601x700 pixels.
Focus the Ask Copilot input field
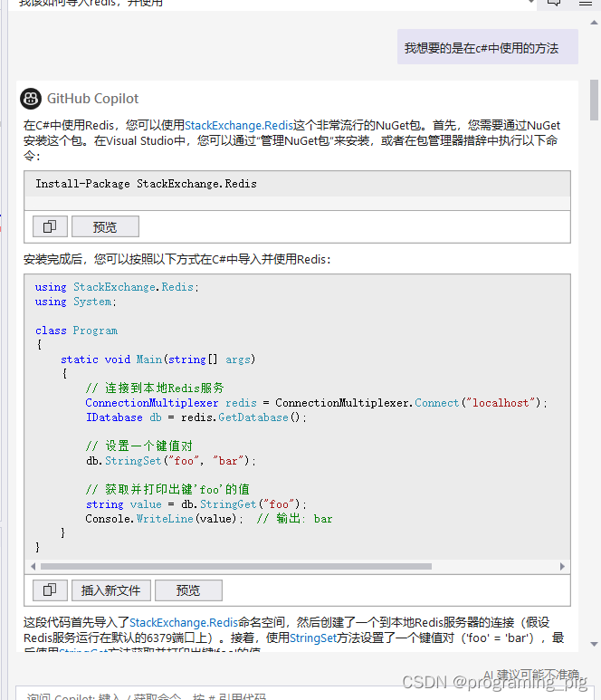(x=305, y=694)
